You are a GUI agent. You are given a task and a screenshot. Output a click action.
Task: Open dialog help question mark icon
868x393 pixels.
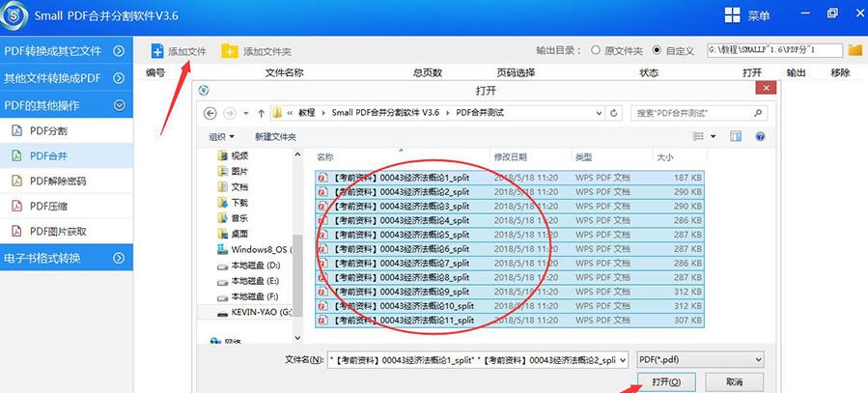pyautogui.click(x=760, y=136)
